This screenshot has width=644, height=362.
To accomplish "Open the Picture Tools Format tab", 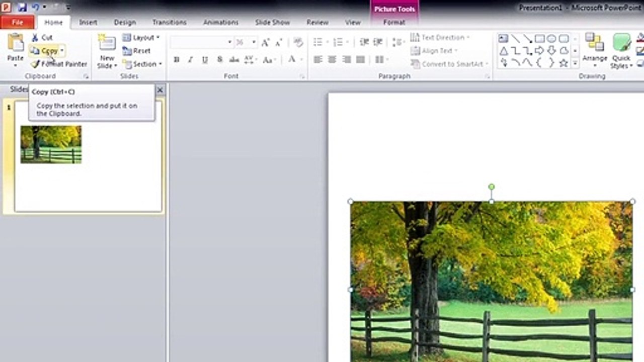I will [x=394, y=23].
